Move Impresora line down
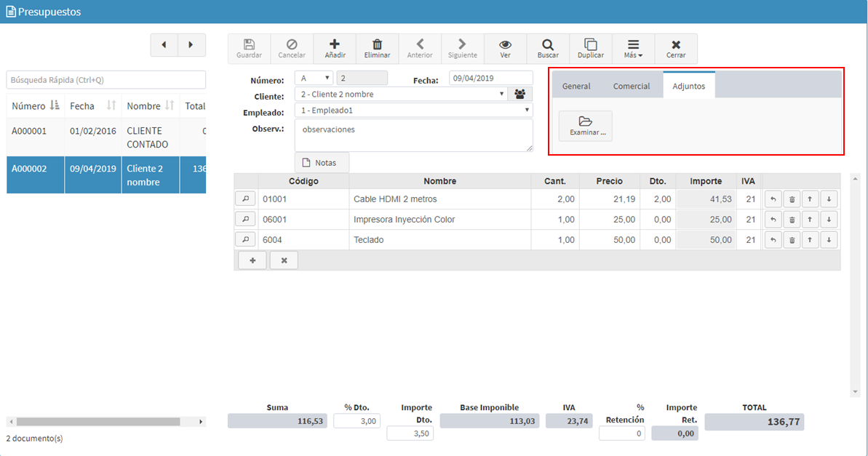 click(829, 220)
